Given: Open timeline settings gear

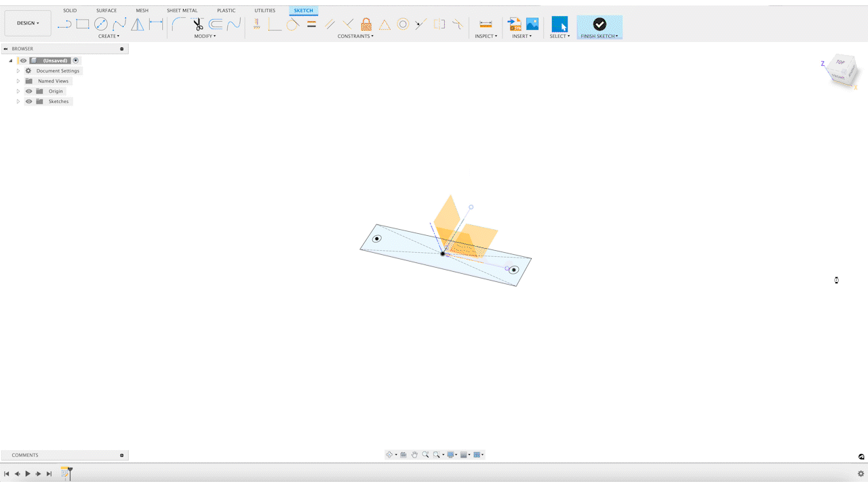Looking at the screenshot, I should pyautogui.click(x=861, y=474).
